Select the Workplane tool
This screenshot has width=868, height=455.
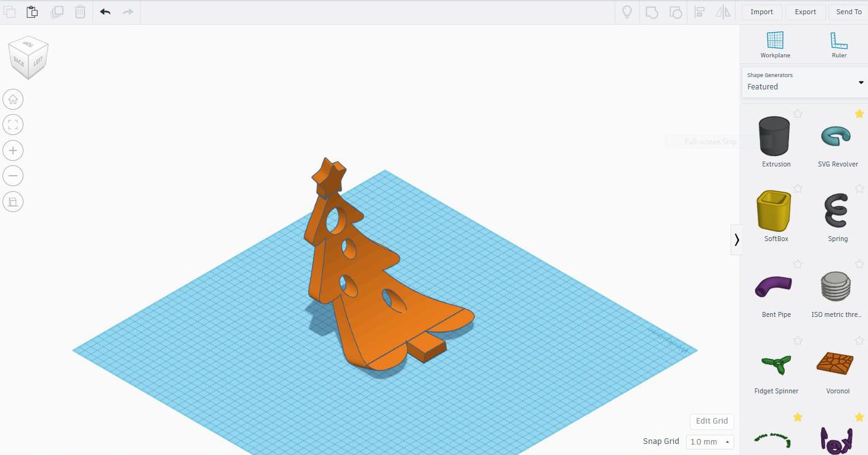[775, 45]
